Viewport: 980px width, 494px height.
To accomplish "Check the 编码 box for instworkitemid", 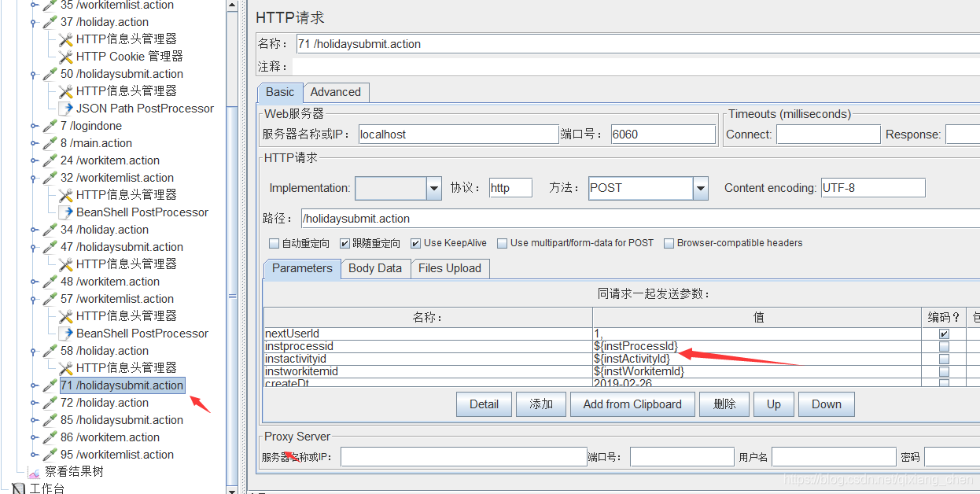I will pyautogui.click(x=944, y=371).
